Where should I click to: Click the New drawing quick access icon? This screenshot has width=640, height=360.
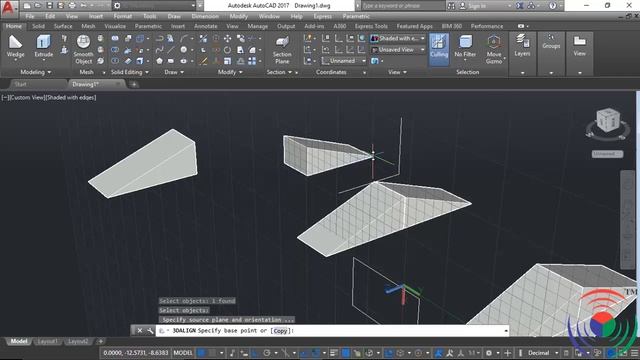(x=27, y=6)
